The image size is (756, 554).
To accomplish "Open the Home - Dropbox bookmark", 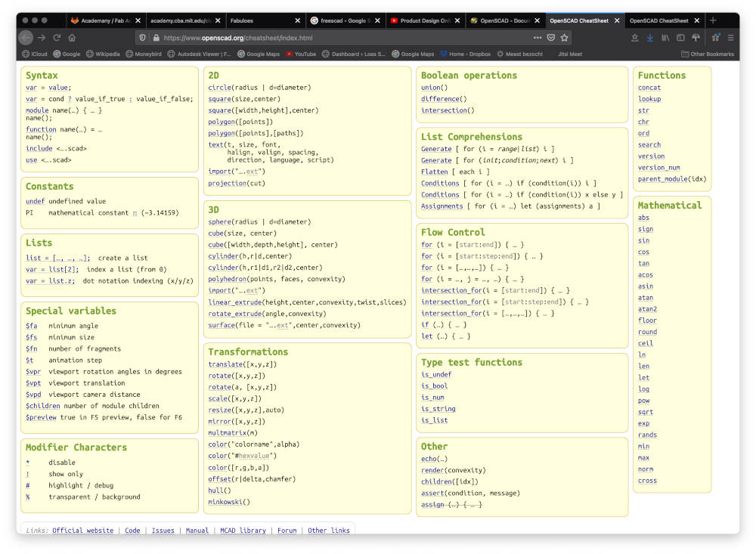I will click(466, 54).
